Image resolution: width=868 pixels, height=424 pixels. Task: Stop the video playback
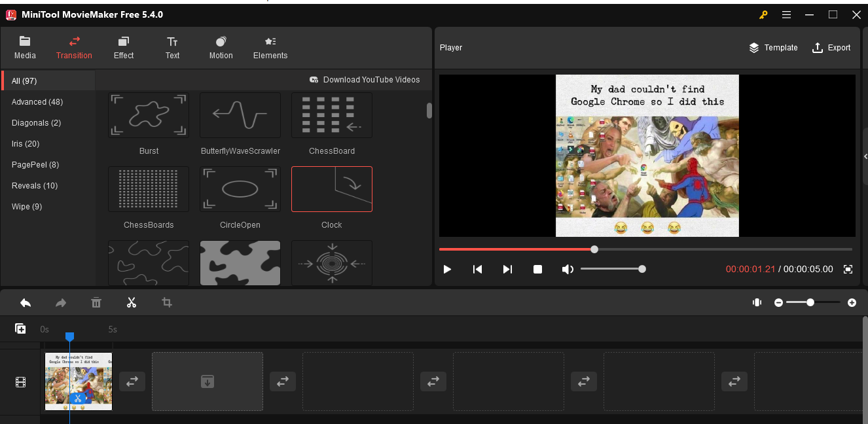[x=537, y=269]
